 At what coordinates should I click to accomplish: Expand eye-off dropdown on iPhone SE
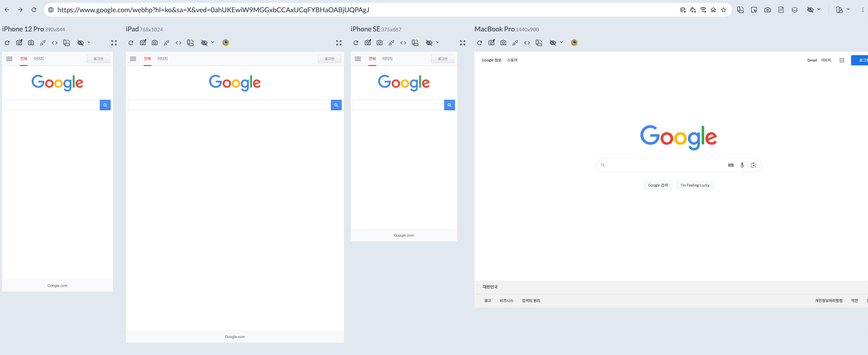437,42
